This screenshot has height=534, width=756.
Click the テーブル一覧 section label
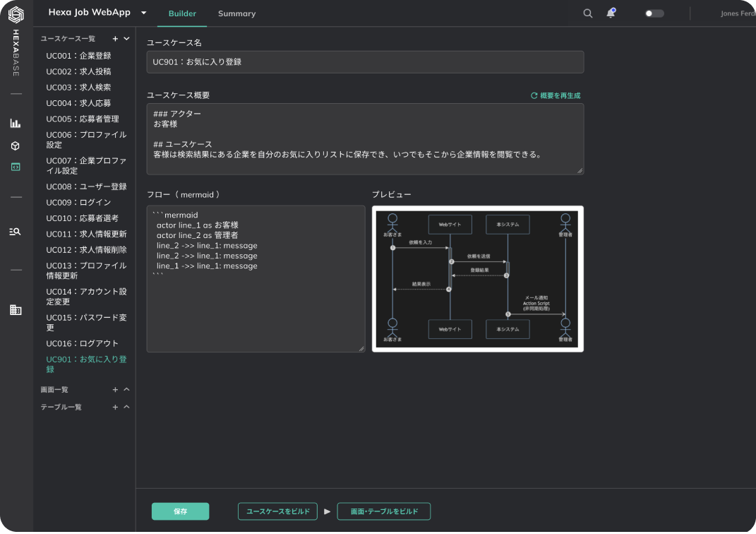tap(61, 407)
